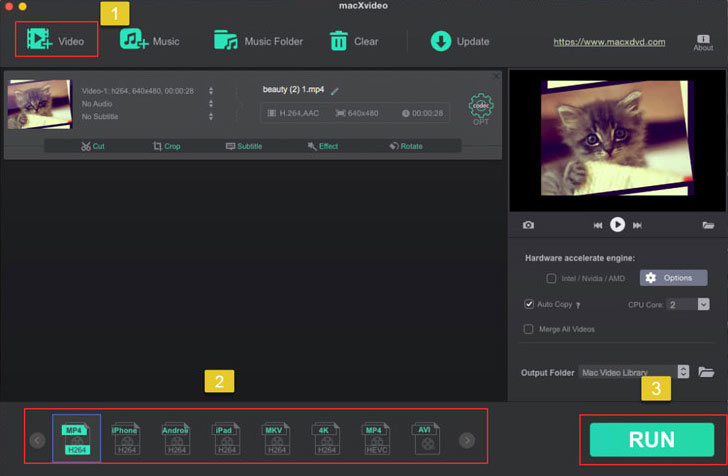Select the MP4 H264 output profile
The width and height of the screenshot is (728, 476).
[77, 439]
